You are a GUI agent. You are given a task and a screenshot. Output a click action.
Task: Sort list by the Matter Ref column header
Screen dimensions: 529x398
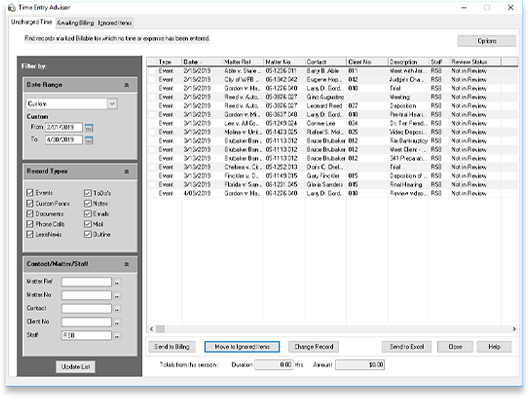click(243, 62)
